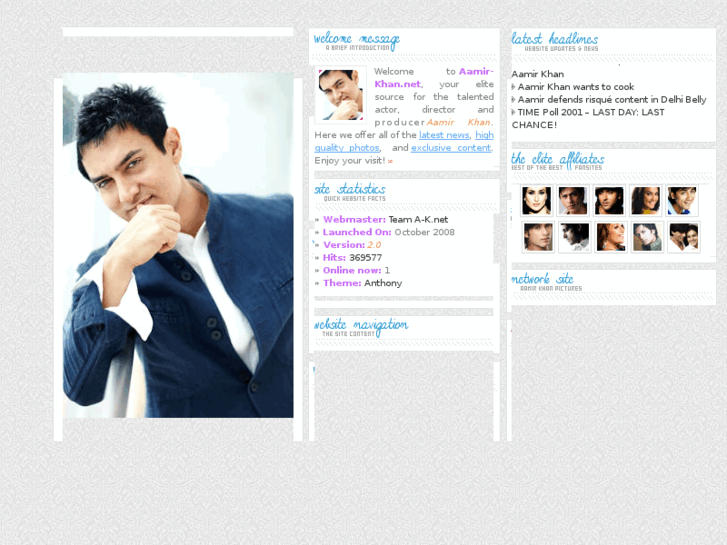The height and width of the screenshot is (545, 727).
Task: Click the 'Webmaster:' label in statistics
Action: click(354, 220)
